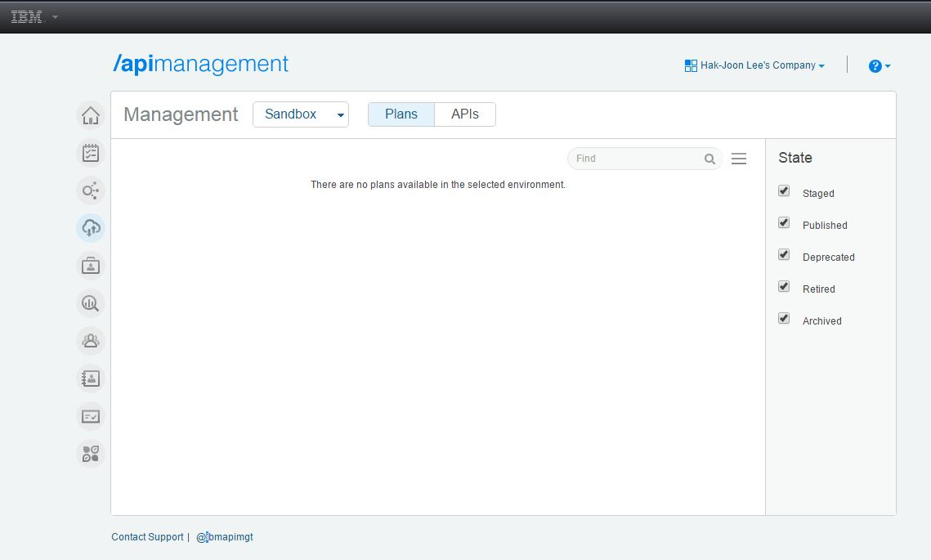Open the briefcase ID badge sidebar icon
This screenshot has height=560, width=931.
(91, 266)
